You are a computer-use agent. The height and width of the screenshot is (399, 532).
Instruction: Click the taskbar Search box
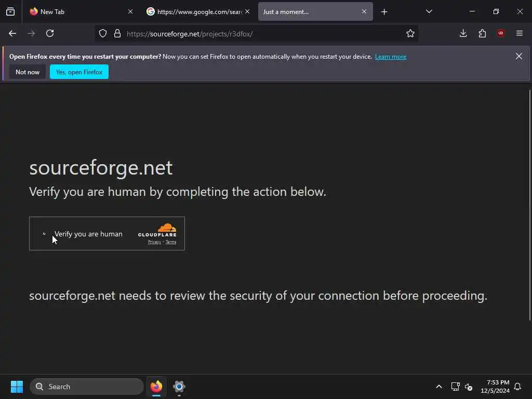point(87,387)
